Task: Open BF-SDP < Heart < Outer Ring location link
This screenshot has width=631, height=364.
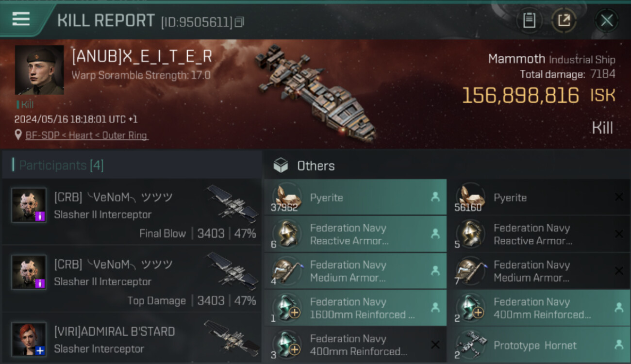Action: coord(87,135)
